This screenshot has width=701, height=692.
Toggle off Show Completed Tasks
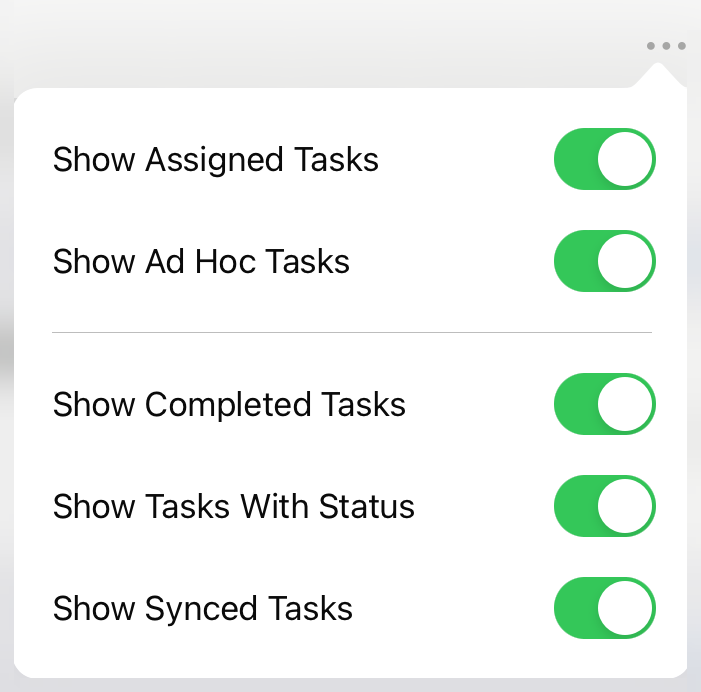point(604,404)
